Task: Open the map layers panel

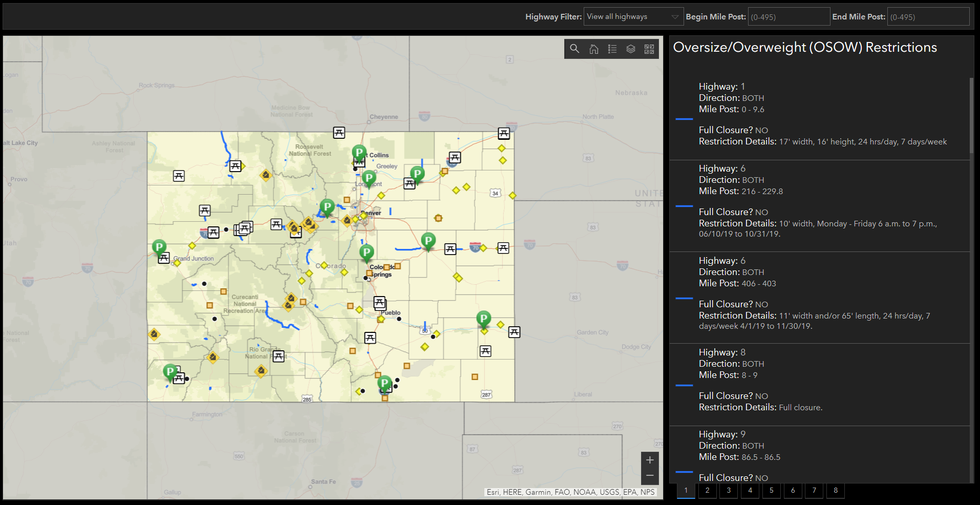Action: [x=631, y=49]
